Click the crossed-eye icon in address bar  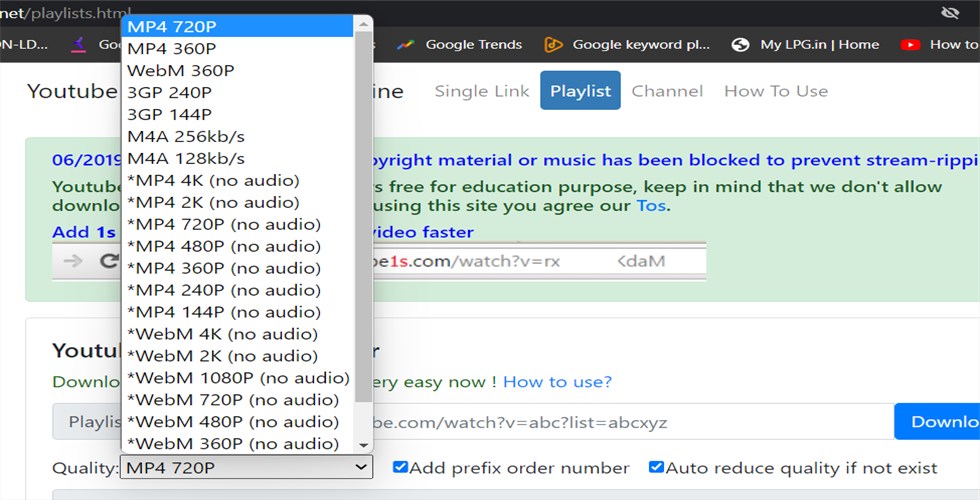(x=950, y=12)
